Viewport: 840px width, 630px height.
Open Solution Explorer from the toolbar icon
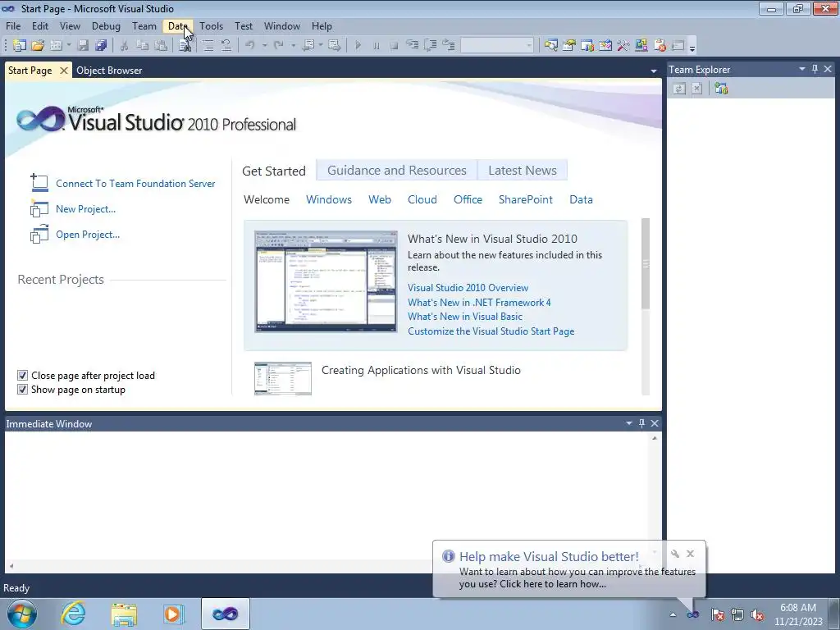[550, 46]
